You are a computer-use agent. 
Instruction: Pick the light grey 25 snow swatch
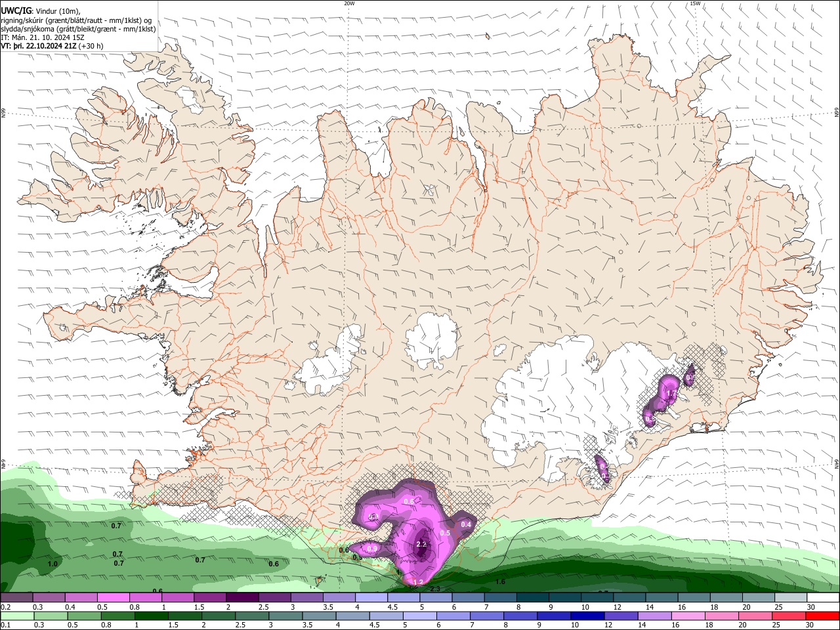tap(791, 598)
